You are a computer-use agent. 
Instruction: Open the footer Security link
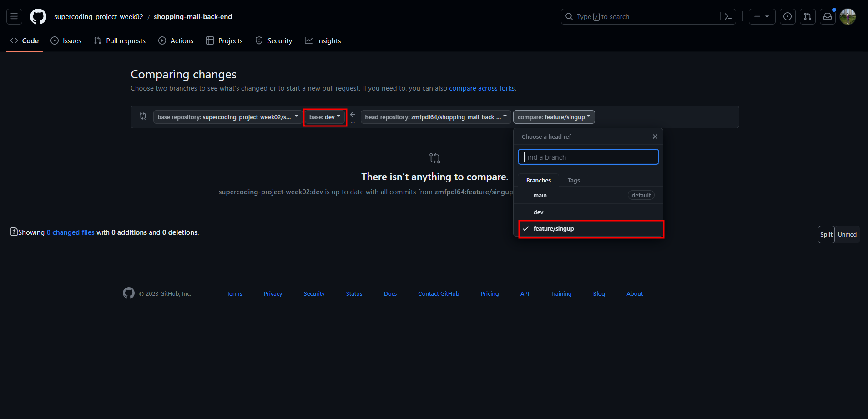[x=314, y=294]
